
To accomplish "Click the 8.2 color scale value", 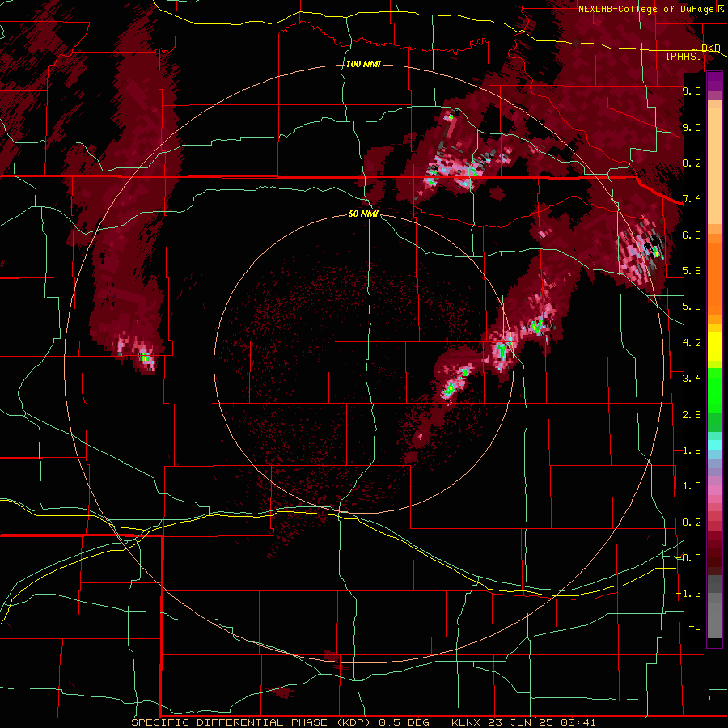I will pos(692,163).
